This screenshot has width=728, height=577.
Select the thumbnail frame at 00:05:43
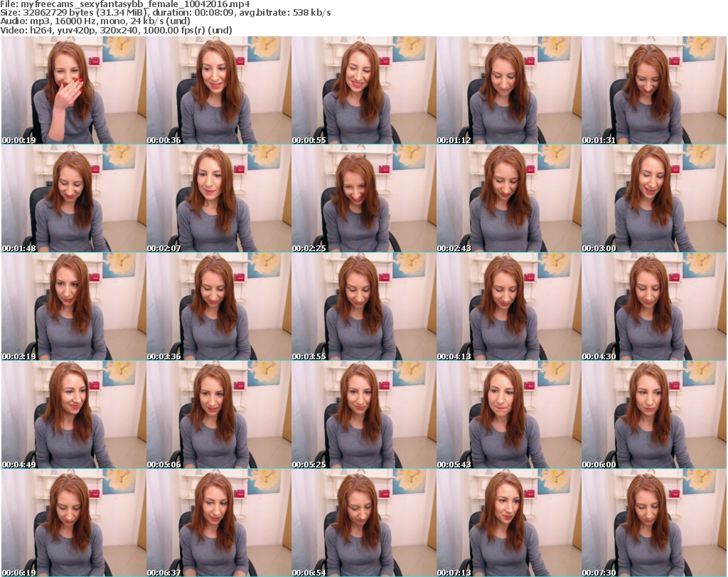[509, 415]
